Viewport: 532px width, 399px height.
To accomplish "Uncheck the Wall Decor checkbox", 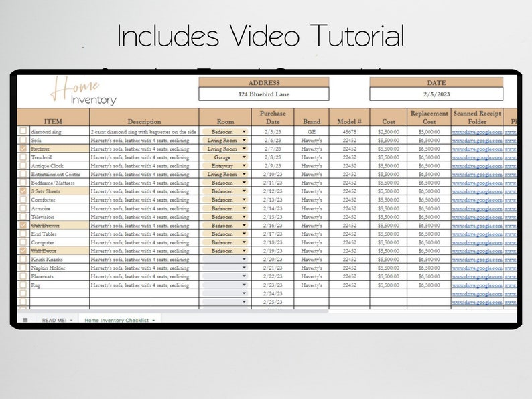I will coord(23,251).
